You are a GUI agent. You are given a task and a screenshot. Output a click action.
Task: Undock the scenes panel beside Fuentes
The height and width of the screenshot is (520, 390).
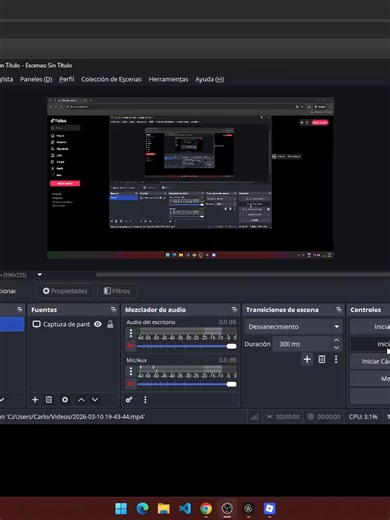[20, 310]
